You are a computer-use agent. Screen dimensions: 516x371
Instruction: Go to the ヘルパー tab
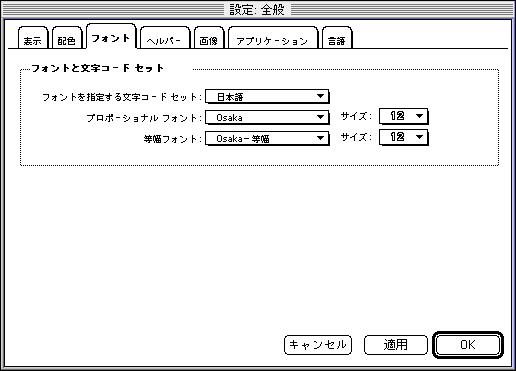(165, 38)
